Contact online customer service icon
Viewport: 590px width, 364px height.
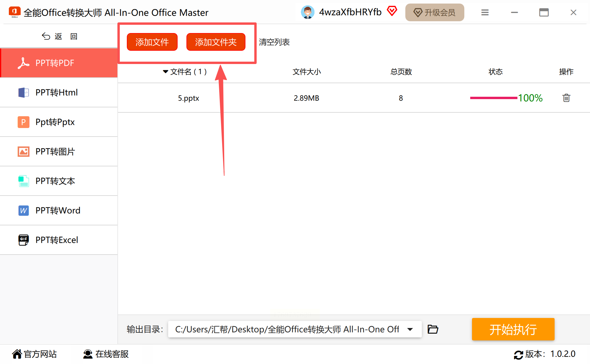pos(88,354)
